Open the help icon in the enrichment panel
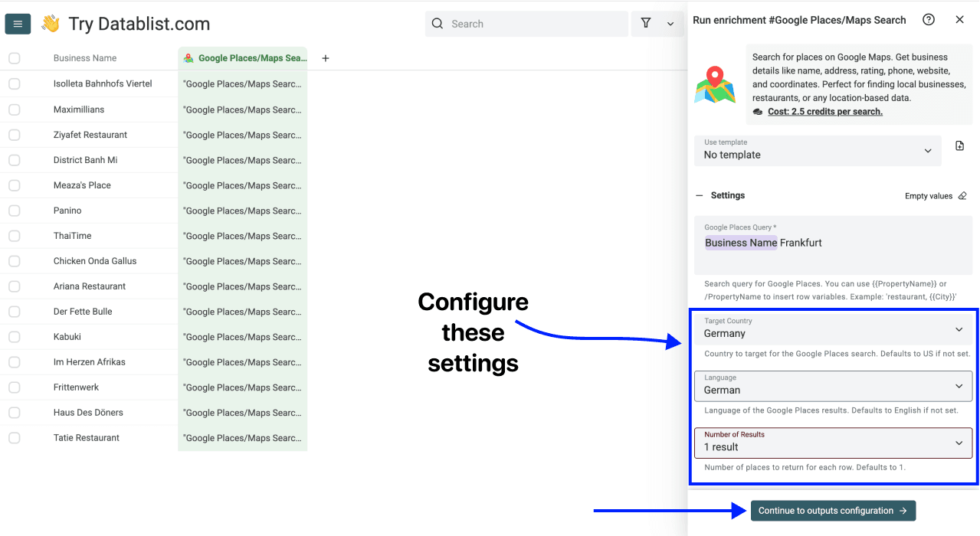Screen dimensions: 980x536 click(x=929, y=19)
